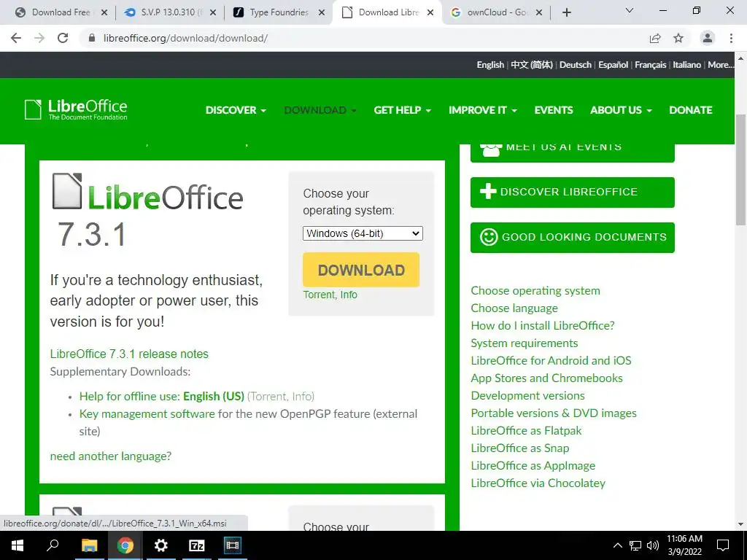
Task: Click the taskbar clock and date
Action: [684, 545]
